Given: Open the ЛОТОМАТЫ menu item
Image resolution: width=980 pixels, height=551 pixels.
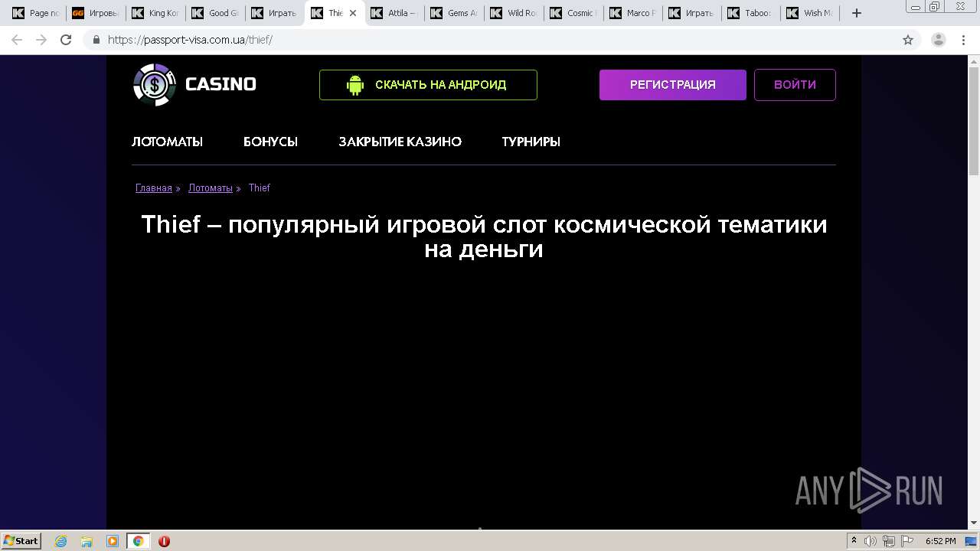Looking at the screenshot, I should click(x=167, y=142).
